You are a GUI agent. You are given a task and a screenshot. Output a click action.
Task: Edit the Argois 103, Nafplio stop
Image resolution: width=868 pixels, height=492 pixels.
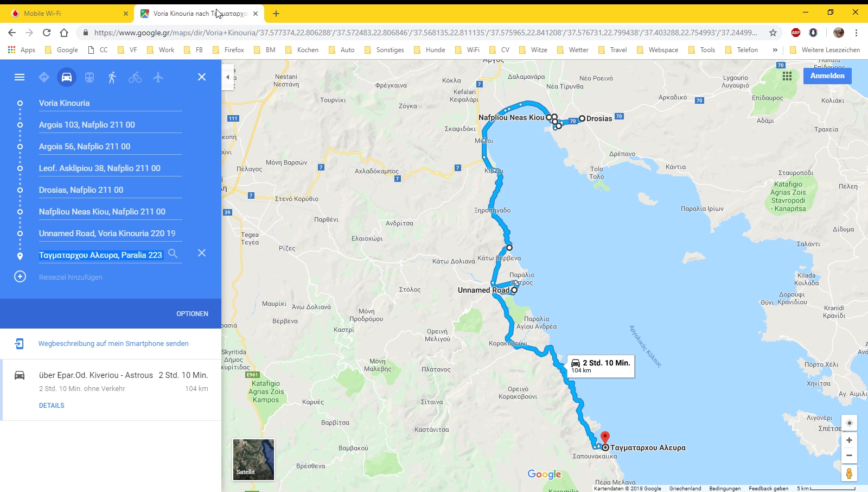110,125
